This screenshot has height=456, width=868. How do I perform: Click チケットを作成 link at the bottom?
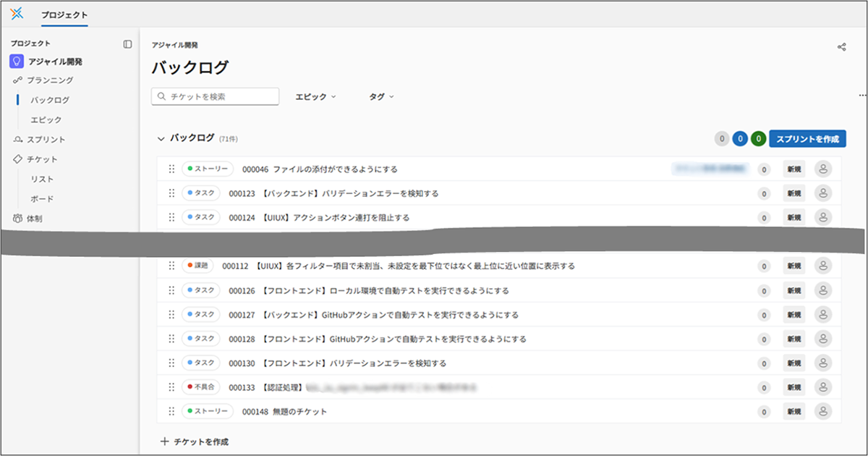[x=195, y=442]
